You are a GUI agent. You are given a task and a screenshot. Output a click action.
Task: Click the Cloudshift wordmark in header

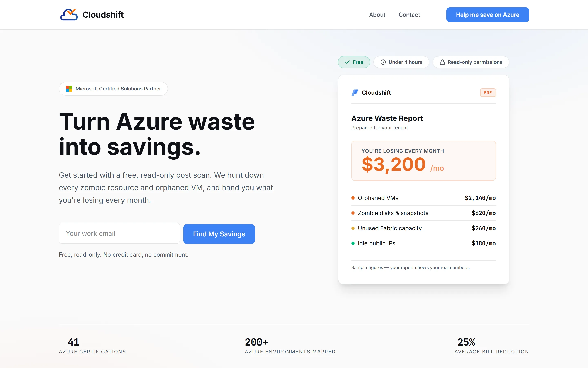(103, 15)
